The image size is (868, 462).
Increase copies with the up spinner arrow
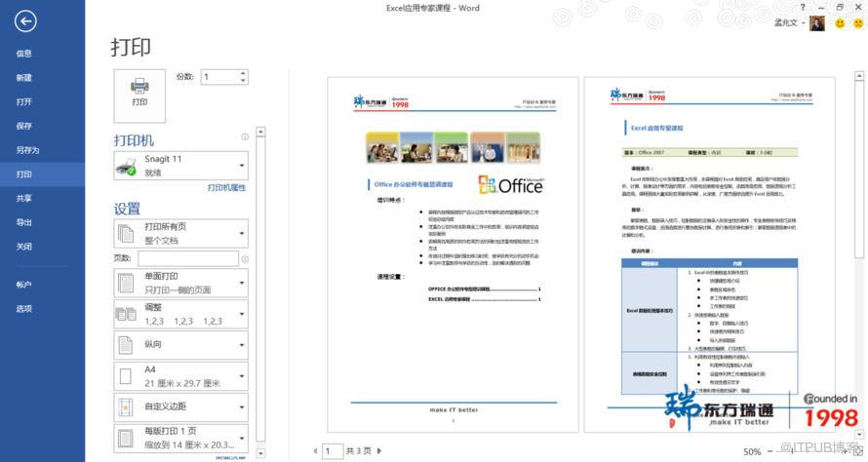(243, 73)
